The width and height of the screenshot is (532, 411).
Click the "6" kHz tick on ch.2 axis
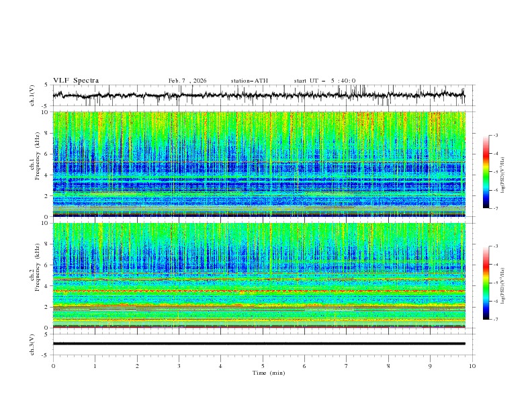(x=47, y=265)
